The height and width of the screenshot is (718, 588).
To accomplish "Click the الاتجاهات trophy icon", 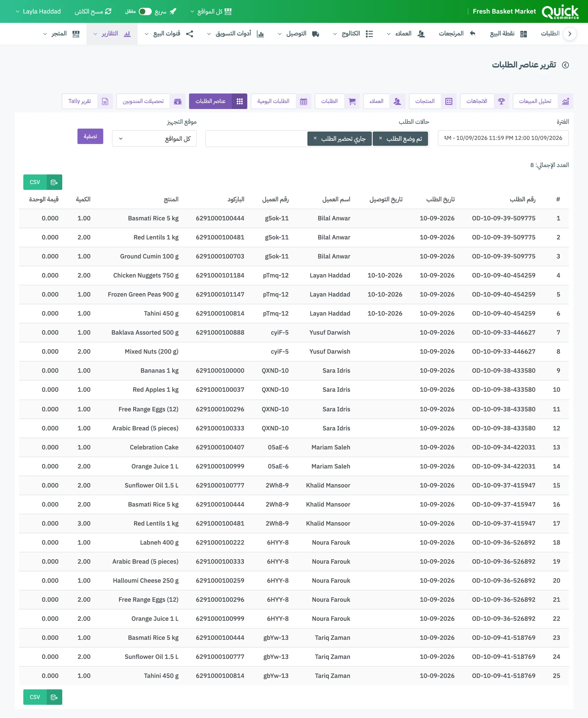I will point(501,101).
